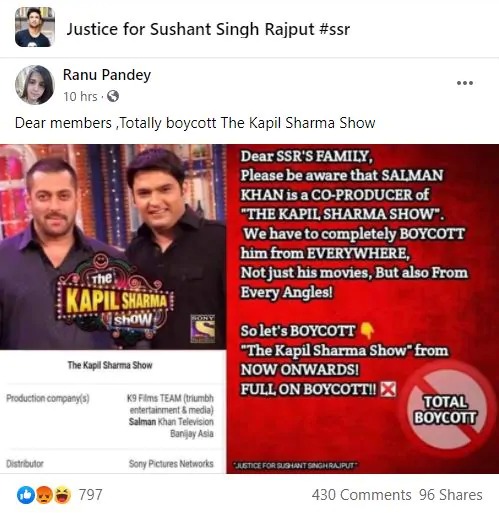Open Ranu Pandey's profile name link
The image size is (499, 513).
pyautogui.click(x=107, y=75)
